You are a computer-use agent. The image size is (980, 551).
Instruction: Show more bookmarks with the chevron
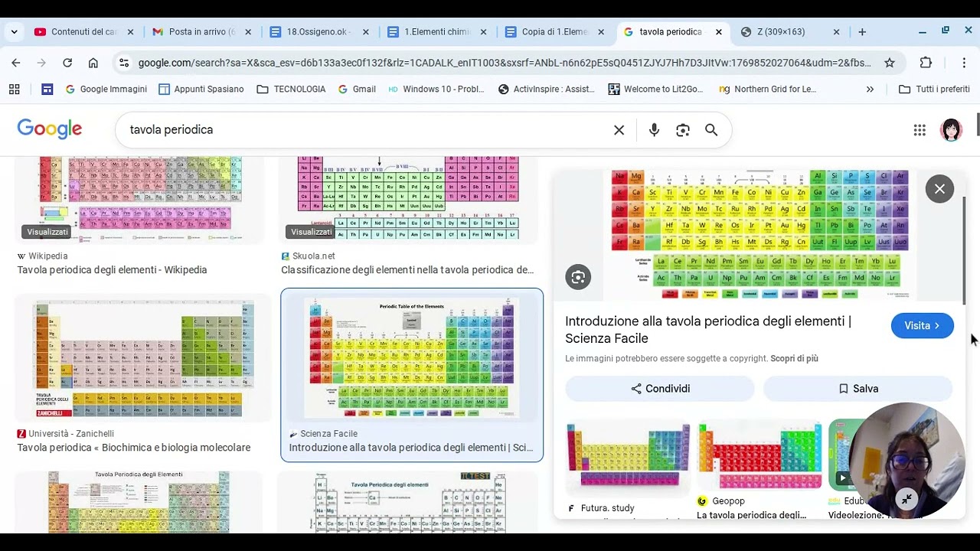pos(870,90)
